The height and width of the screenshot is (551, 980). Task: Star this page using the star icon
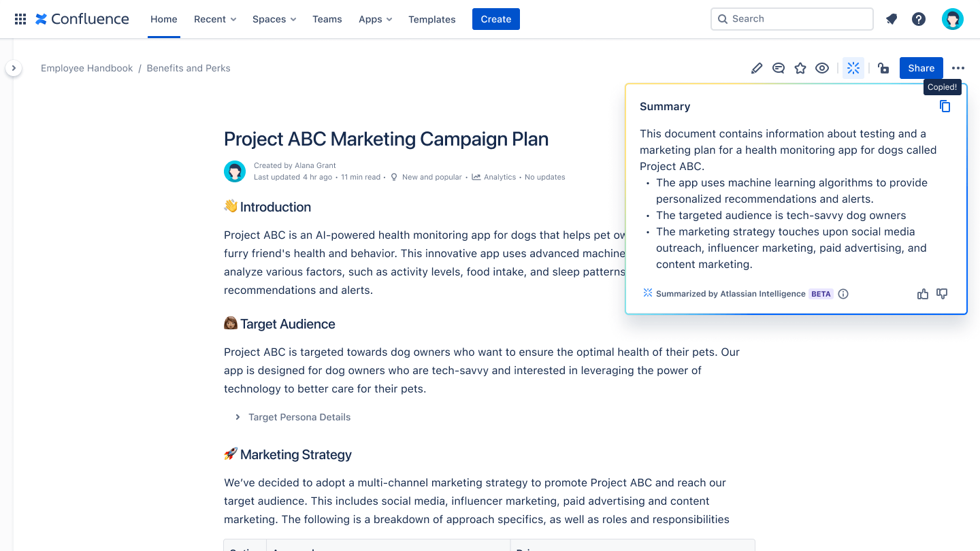(800, 68)
